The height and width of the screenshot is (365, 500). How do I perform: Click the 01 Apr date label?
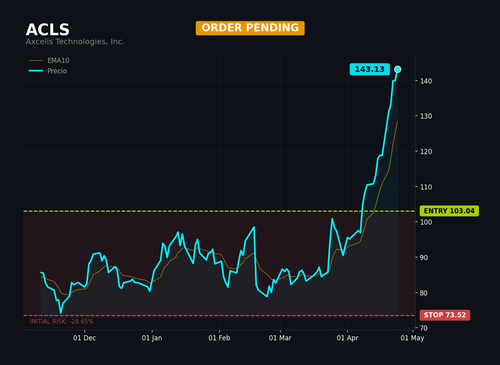coord(347,338)
